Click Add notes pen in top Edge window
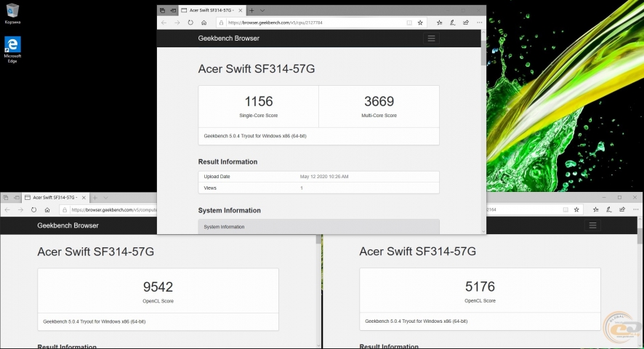This screenshot has width=644, height=349. (453, 23)
